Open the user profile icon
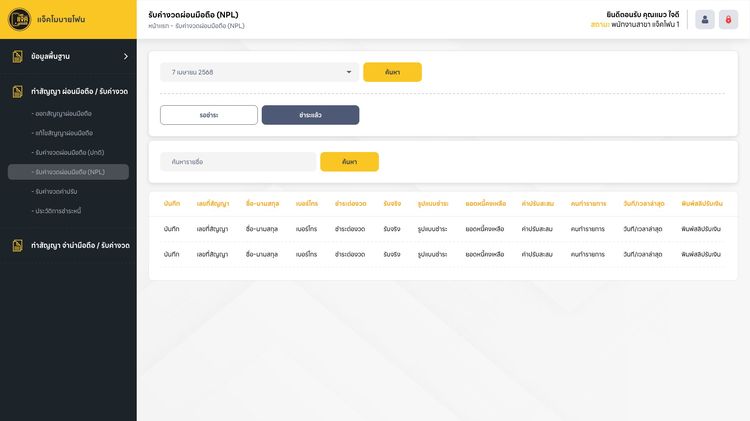Viewport: 750px width, 421px height. 705,19
